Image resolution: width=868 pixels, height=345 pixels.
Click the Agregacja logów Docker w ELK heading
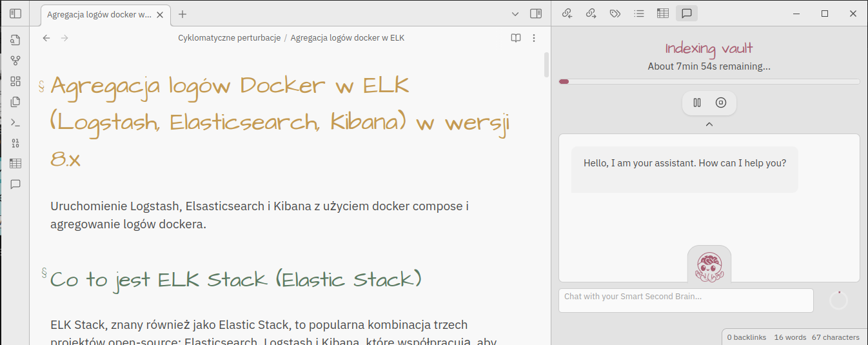(281, 121)
